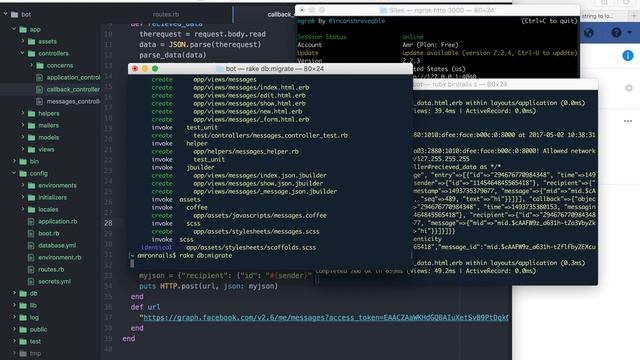Click the HTTP.post code line

click(x=208, y=286)
